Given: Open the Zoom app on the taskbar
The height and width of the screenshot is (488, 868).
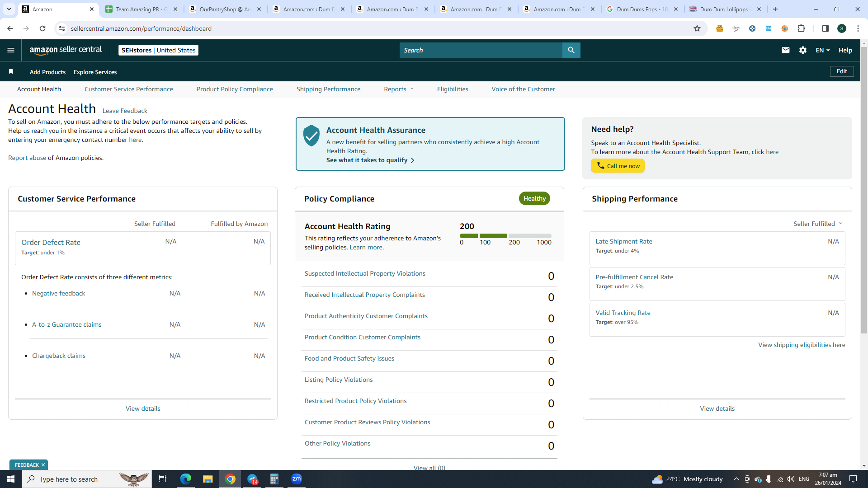Looking at the screenshot, I should coord(297,479).
